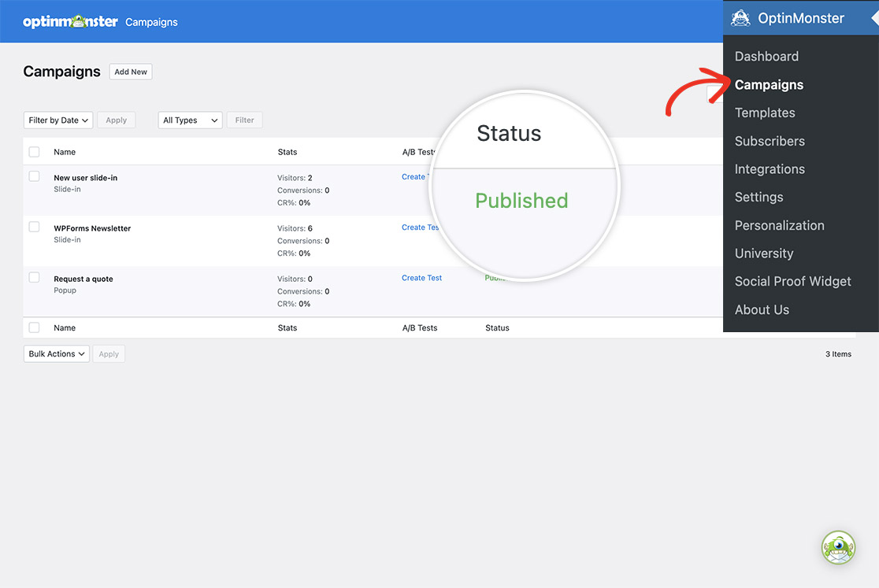Click Visitors: 6 stat for WPForms Newsletter
Screen dimensions: 879x588
295,228
